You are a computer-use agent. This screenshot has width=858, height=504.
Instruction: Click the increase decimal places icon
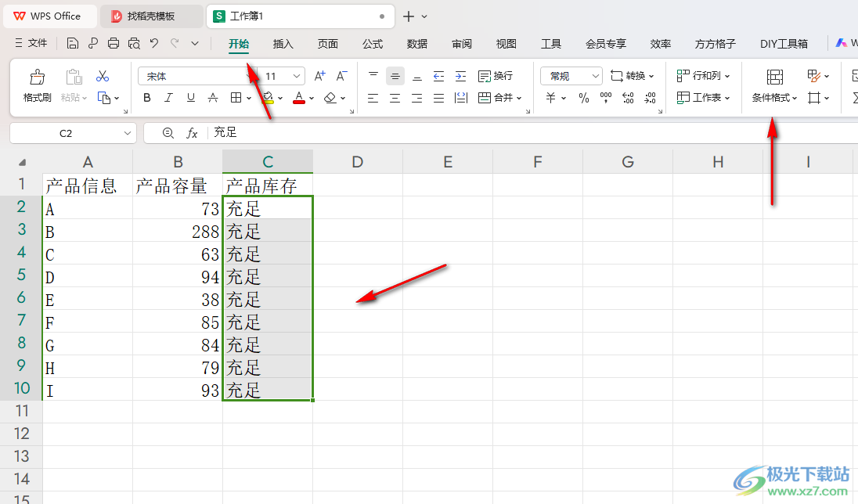[628, 98]
